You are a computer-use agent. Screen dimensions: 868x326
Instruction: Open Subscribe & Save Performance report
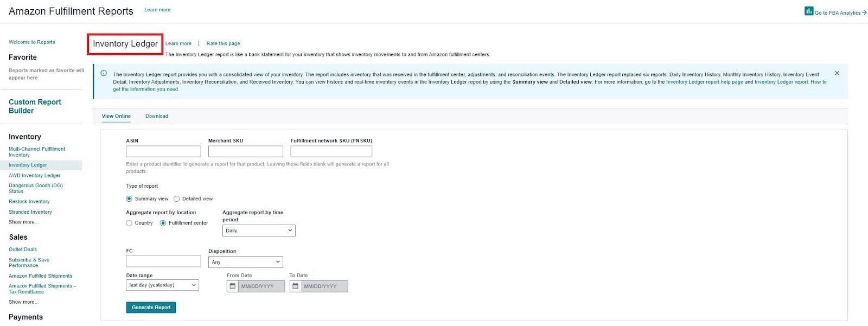[x=29, y=263]
